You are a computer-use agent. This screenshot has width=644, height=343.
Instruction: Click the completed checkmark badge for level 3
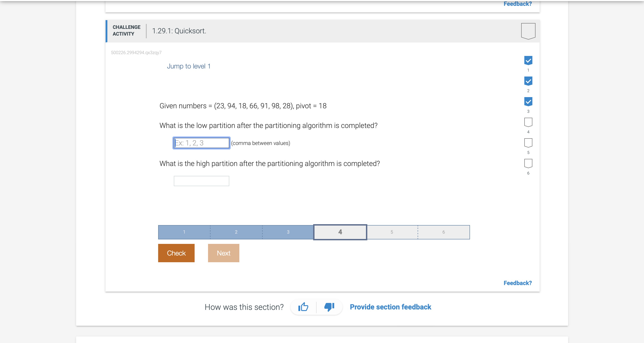pyautogui.click(x=528, y=101)
